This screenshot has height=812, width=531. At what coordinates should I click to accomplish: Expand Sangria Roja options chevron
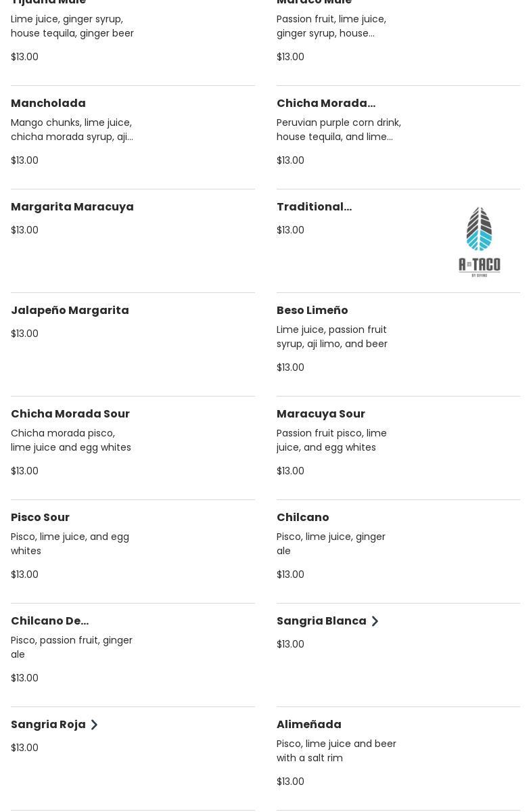pos(94,725)
